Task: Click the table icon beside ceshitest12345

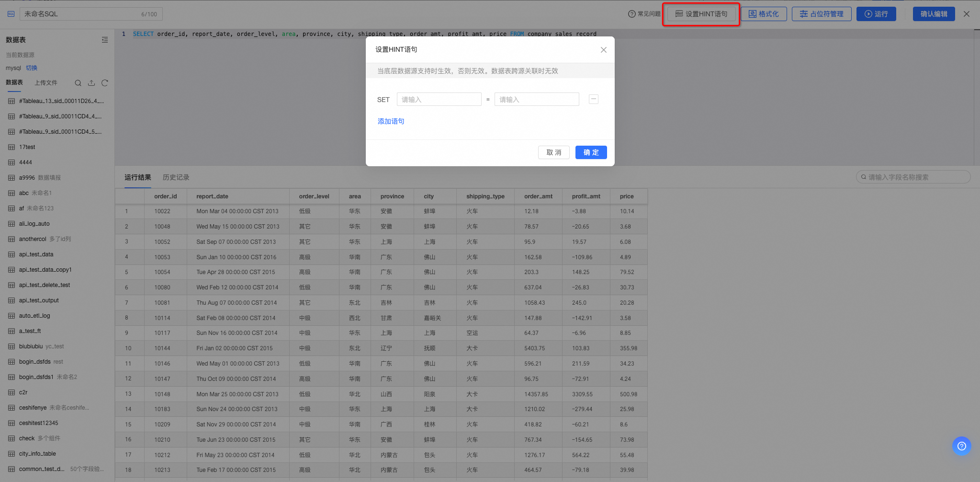Action: [11, 423]
